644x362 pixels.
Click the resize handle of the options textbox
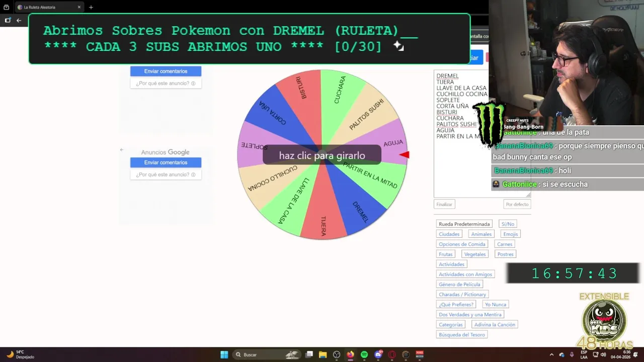[x=528, y=195]
